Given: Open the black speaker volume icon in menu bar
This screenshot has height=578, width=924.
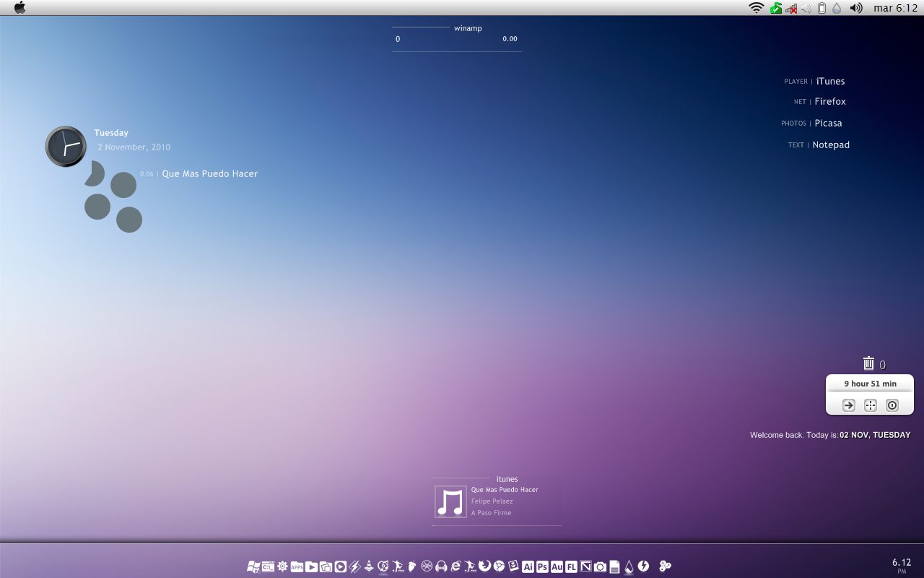Looking at the screenshot, I should (856, 8).
